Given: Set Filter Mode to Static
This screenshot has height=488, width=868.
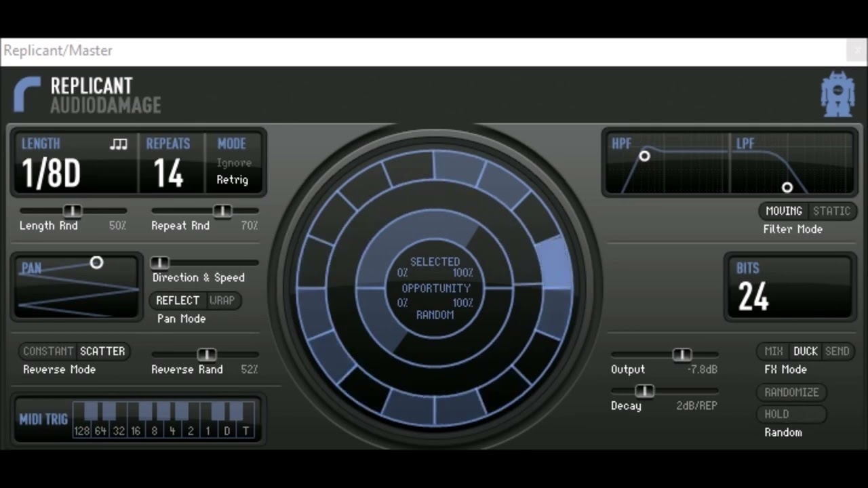Looking at the screenshot, I should click(x=831, y=211).
